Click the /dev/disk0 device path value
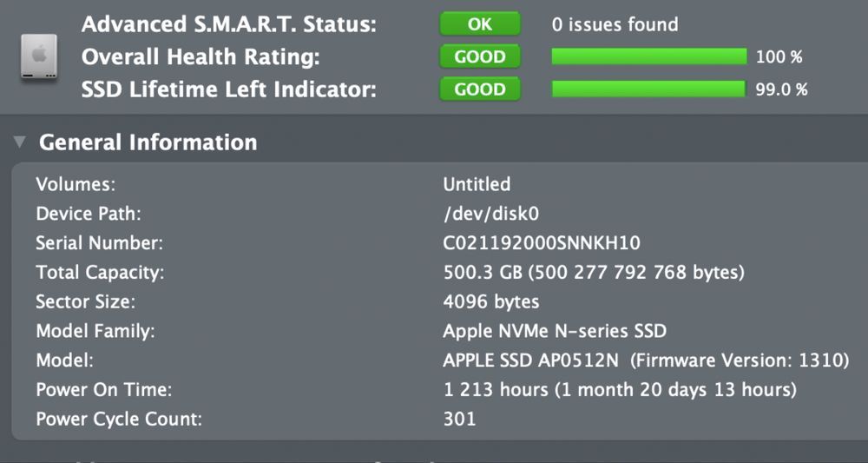Screen dimensions: 868x463 pyautogui.click(x=496, y=214)
